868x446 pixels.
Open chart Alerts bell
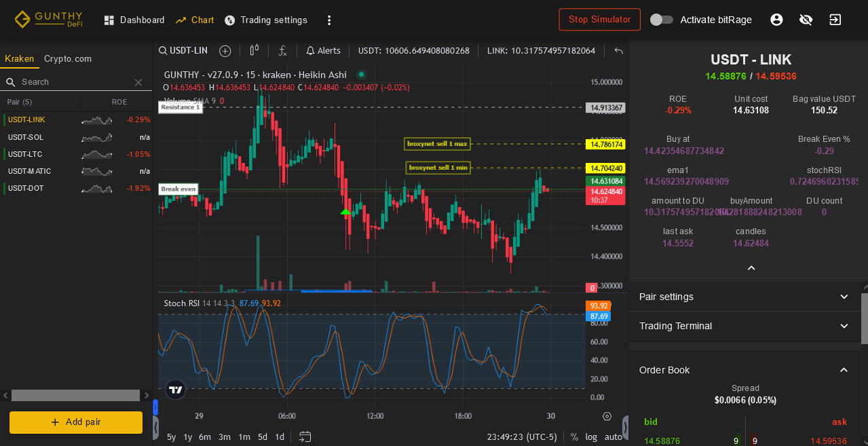pos(323,51)
